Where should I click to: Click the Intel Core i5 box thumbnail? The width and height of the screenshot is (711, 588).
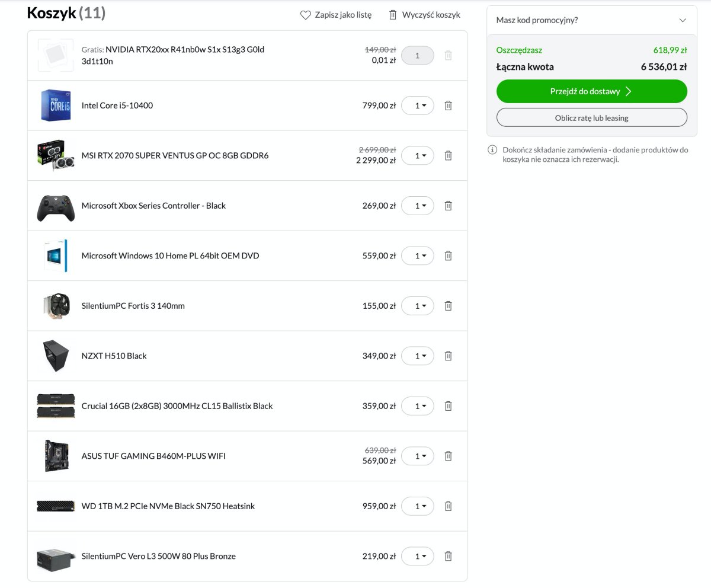tap(56, 106)
